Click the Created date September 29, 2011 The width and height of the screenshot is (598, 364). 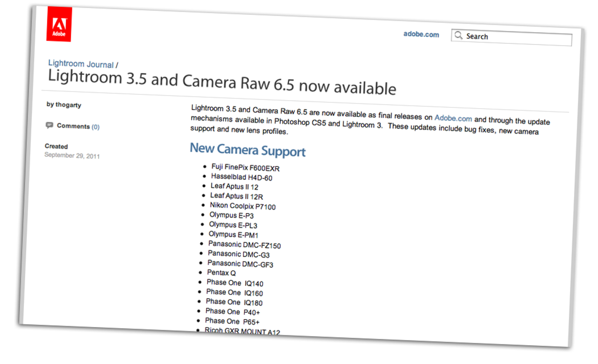coord(72,156)
